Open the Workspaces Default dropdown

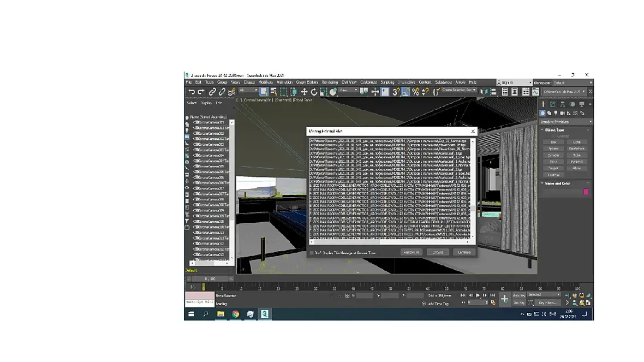(x=573, y=82)
